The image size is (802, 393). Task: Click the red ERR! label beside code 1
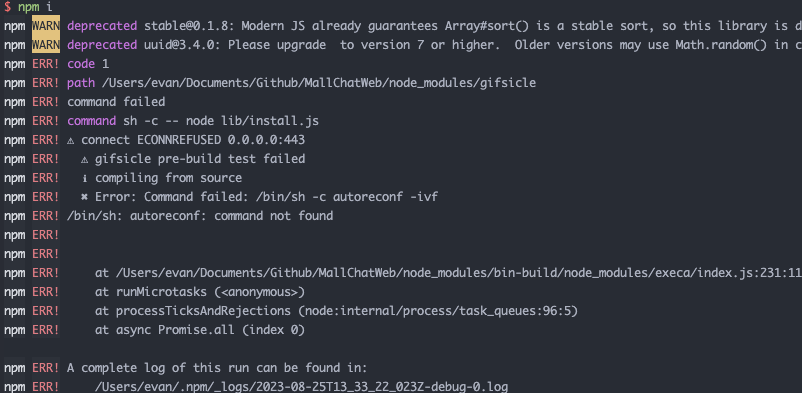[x=46, y=64]
